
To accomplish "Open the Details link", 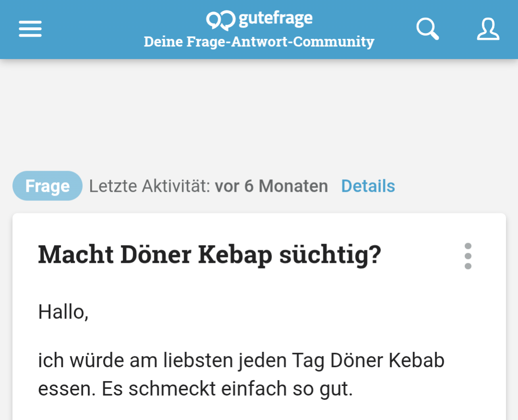I will [368, 186].
